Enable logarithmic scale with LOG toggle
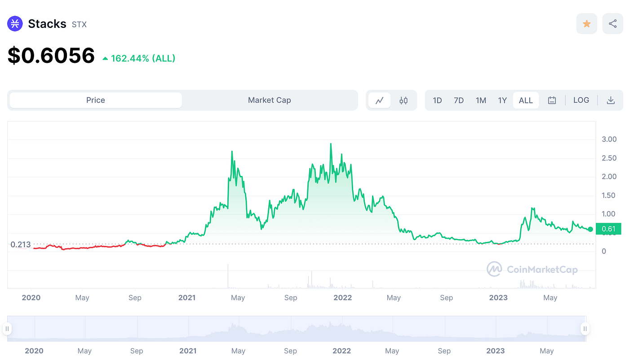629x364 pixels. click(581, 100)
